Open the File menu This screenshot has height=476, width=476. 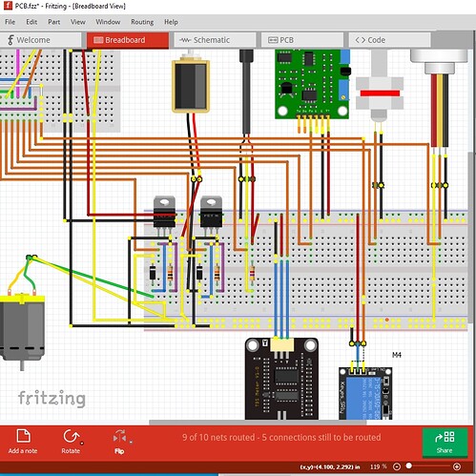(x=10, y=22)
